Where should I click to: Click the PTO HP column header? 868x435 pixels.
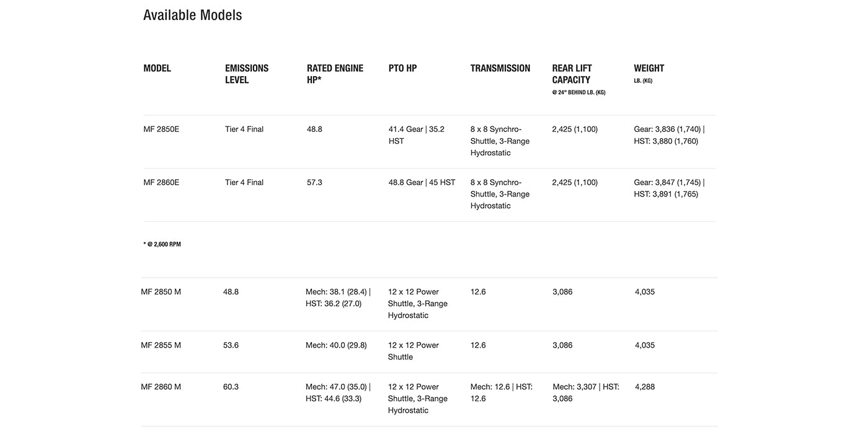402,68
